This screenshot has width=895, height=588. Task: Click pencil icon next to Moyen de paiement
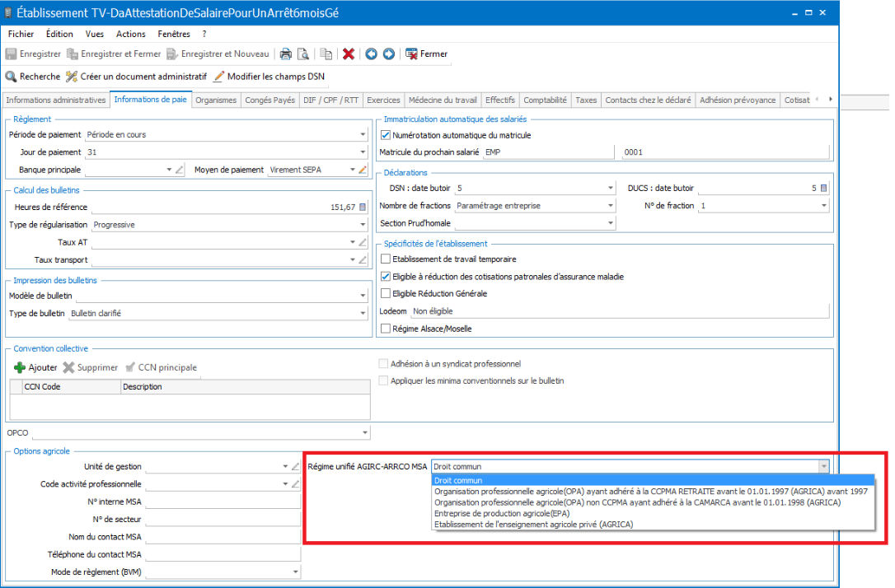tap(363, 170)
